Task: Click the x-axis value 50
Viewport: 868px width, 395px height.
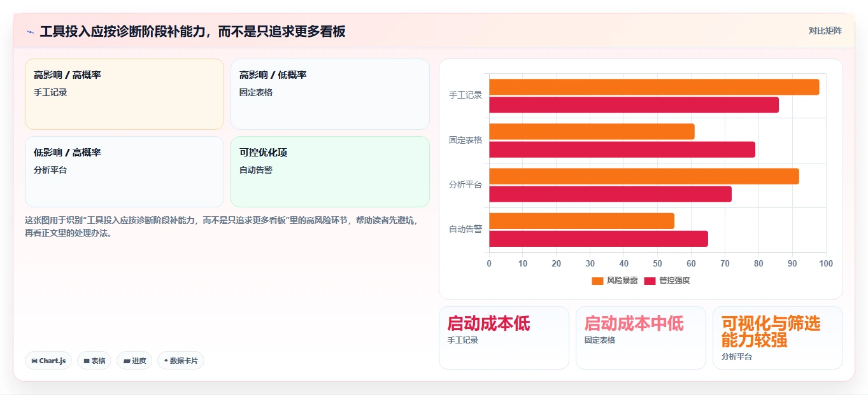Action: pyautogui.click(x=657, y=264)
